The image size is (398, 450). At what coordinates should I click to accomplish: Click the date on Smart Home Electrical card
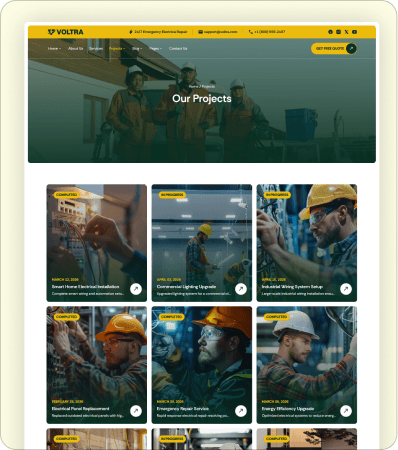tap(65, 280)
